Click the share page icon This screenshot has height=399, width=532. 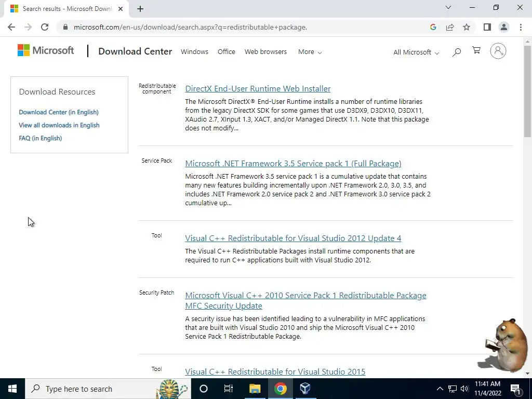450,27
